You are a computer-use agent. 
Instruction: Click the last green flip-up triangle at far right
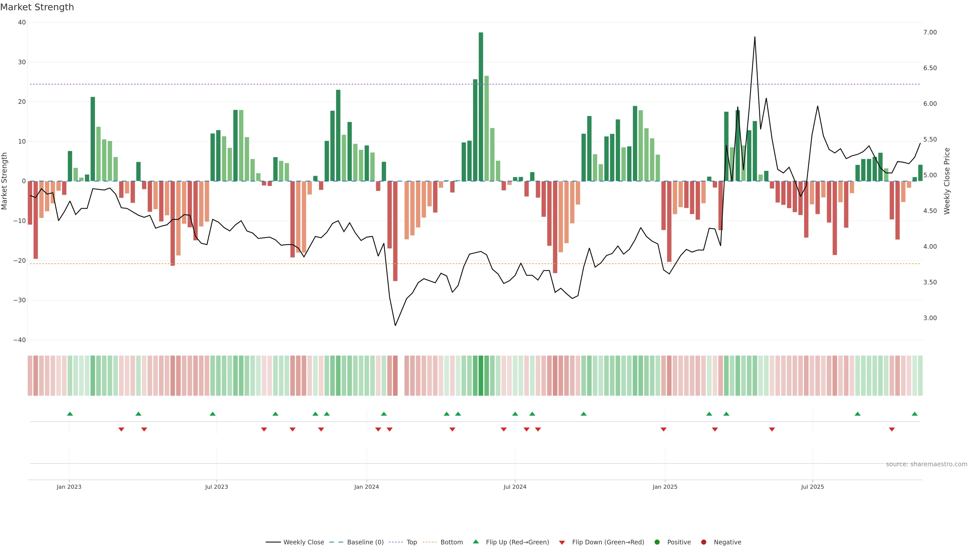click(x=915, y=414)
